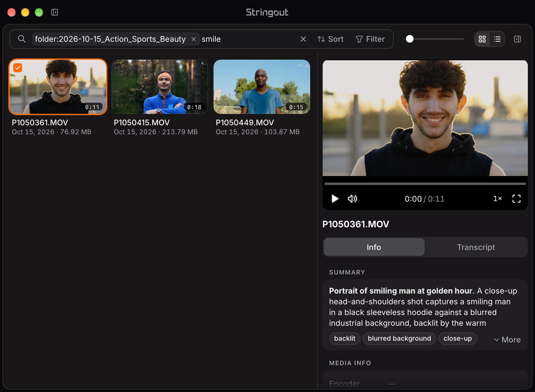This screenshot has height=392, width=535.
Task: Select the P1050361.MOV thumbnail
Action: pos(58,87)
